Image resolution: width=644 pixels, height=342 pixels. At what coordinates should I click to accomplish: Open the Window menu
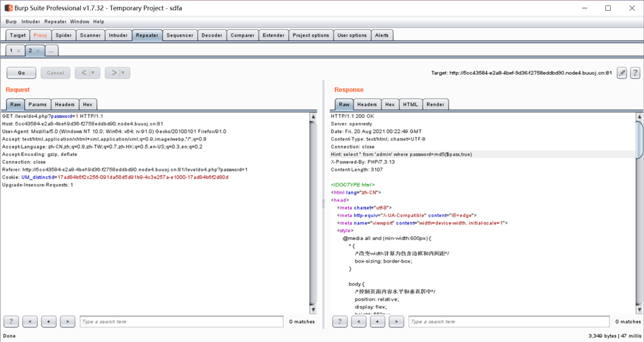pyautogui.click(x=79, y=22)
